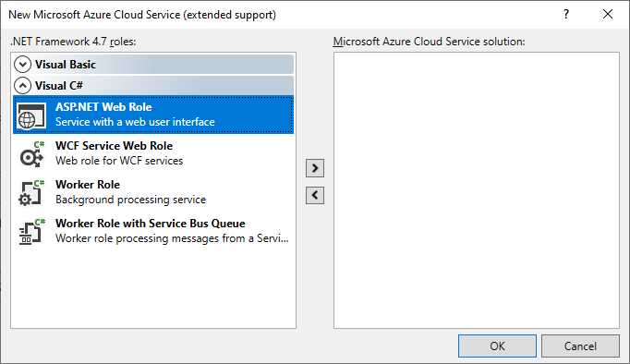
Task: Click the OK button
Action: [x=497, y=346]
